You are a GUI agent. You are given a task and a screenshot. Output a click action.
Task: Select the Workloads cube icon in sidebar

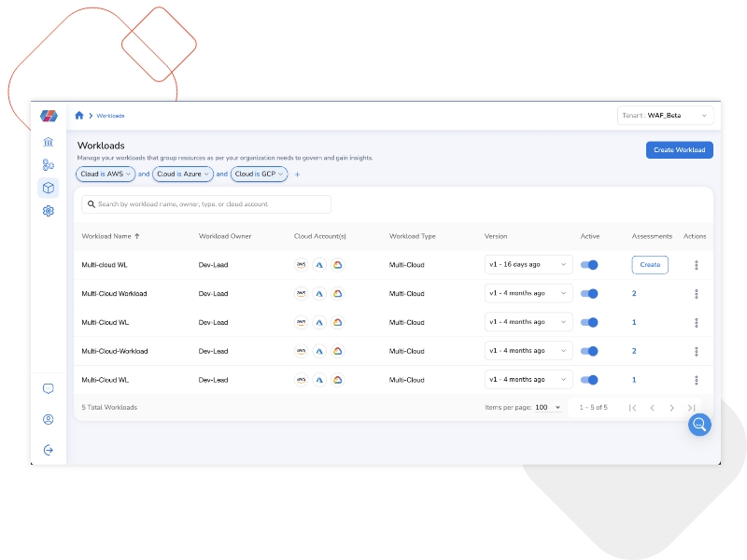[x=49, y=189]
